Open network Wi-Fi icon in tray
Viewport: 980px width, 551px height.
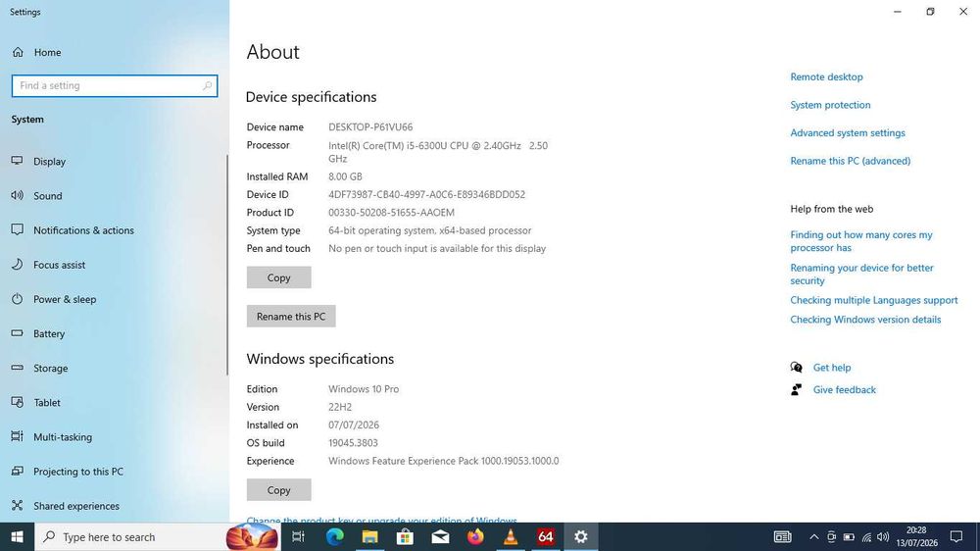[x=866, y=536]
